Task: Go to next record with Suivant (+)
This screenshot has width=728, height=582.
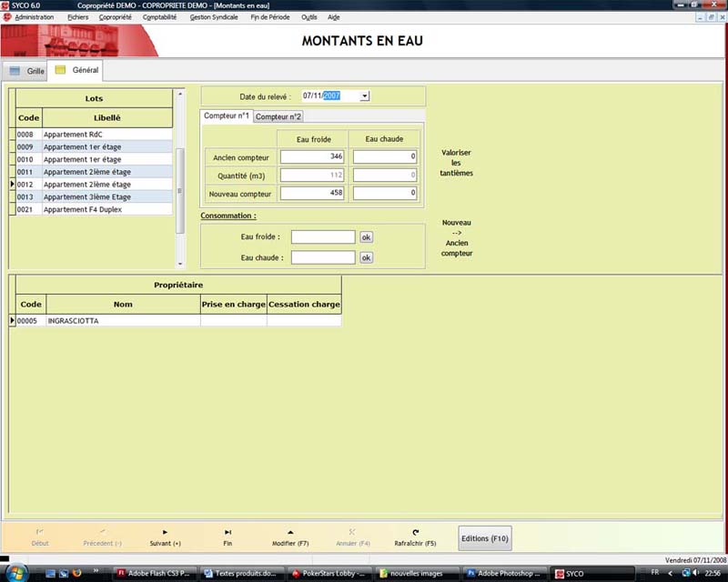Action: 165,537
